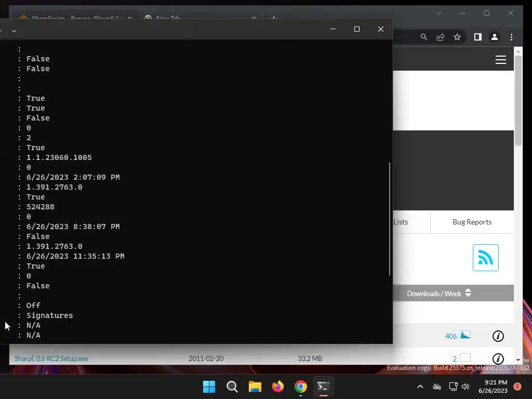Click the value 524288 in terminal
532x399 pixels.
(41, 207)
